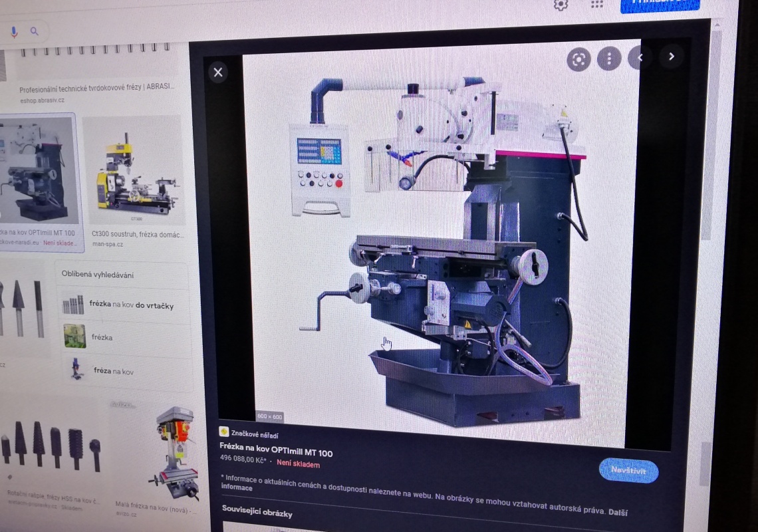This screenshot has width=758, height=532.
Task: Open the three-dot more options menu
Action: [609, 59]
